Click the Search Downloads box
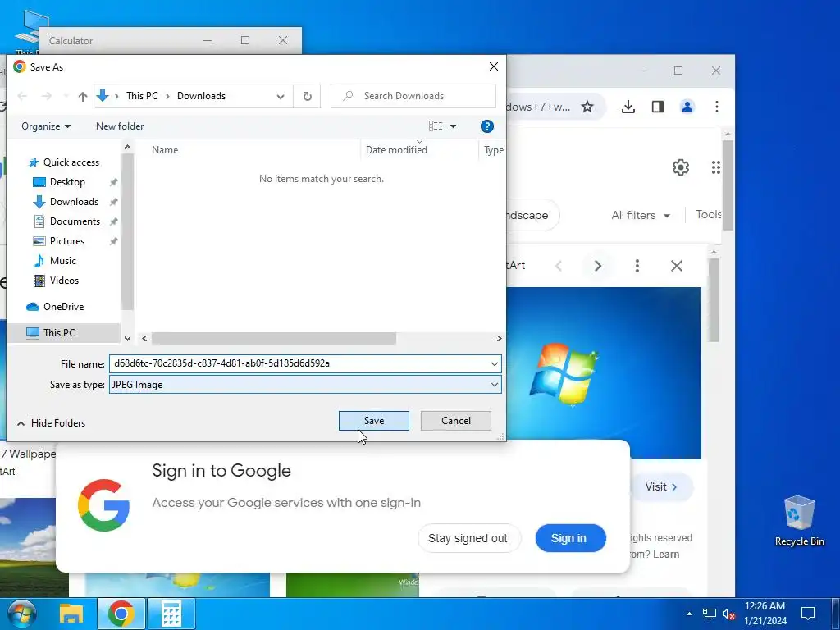The height and width of the screenshot is (630, 840). click(x=413, y=96)
